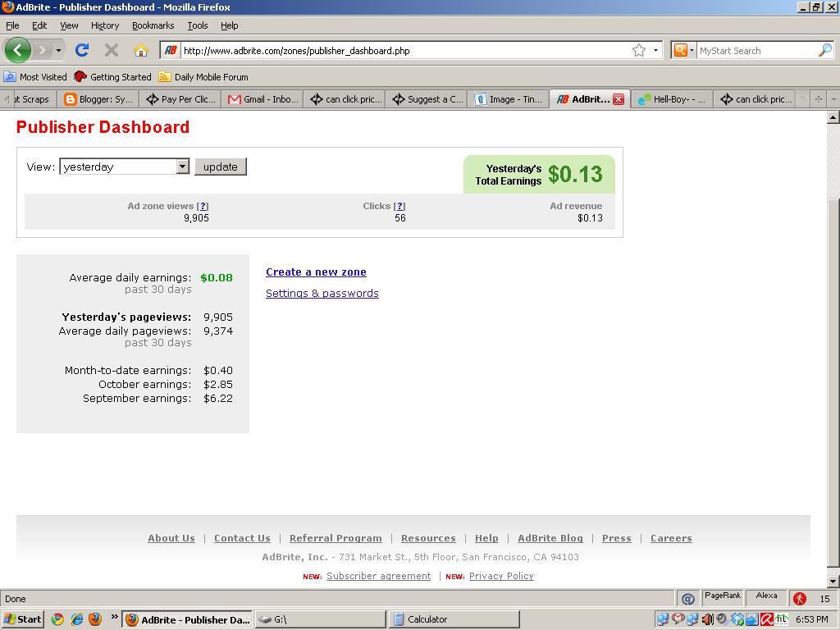This screenshot has height=630, width=840.
Task: Switch to the Pay Per Click tab
Action: 181,99
